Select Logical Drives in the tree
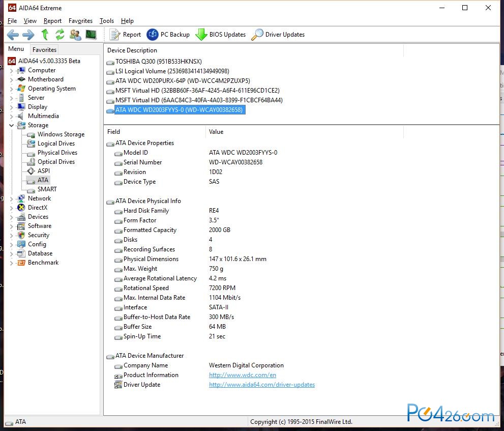504x431 pixels. pos(56,143)
